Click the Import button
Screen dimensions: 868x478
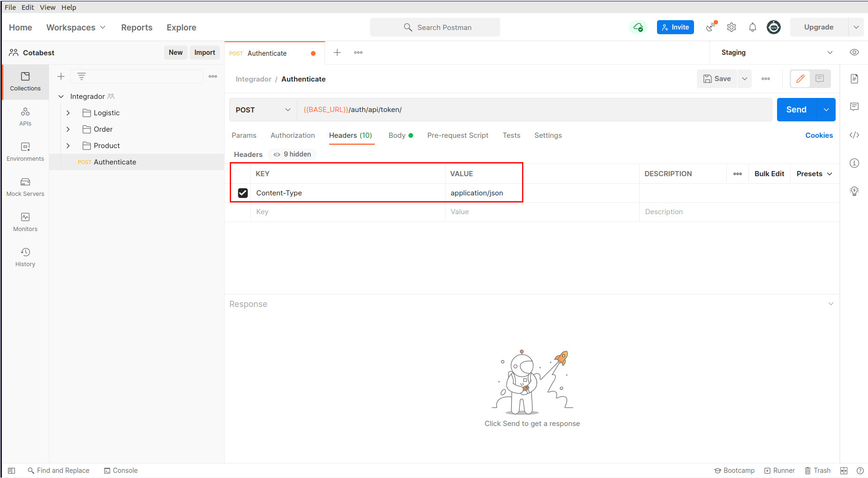(205, 52)
